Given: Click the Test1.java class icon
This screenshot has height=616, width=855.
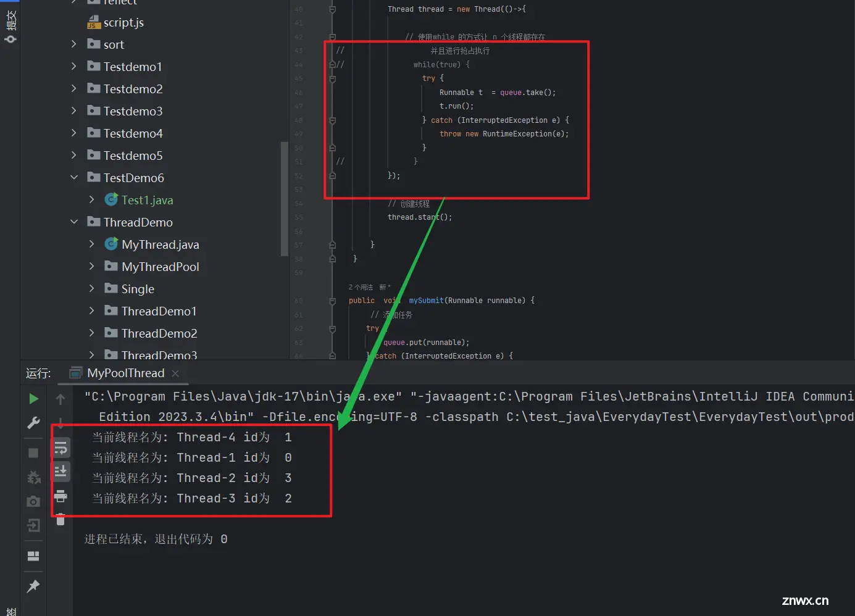Looking at the screenshot, I should click(111, 199).
